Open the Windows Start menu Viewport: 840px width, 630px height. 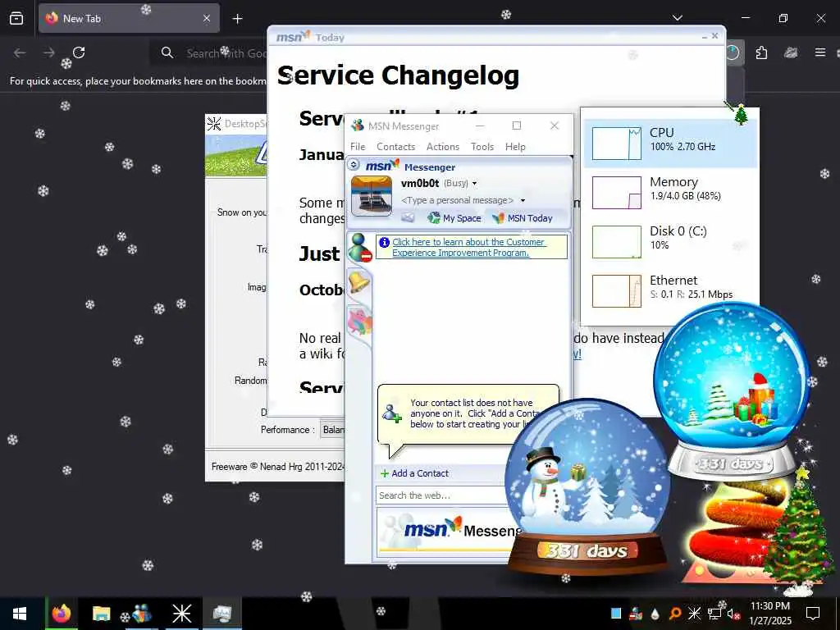[x=20, y=614]
